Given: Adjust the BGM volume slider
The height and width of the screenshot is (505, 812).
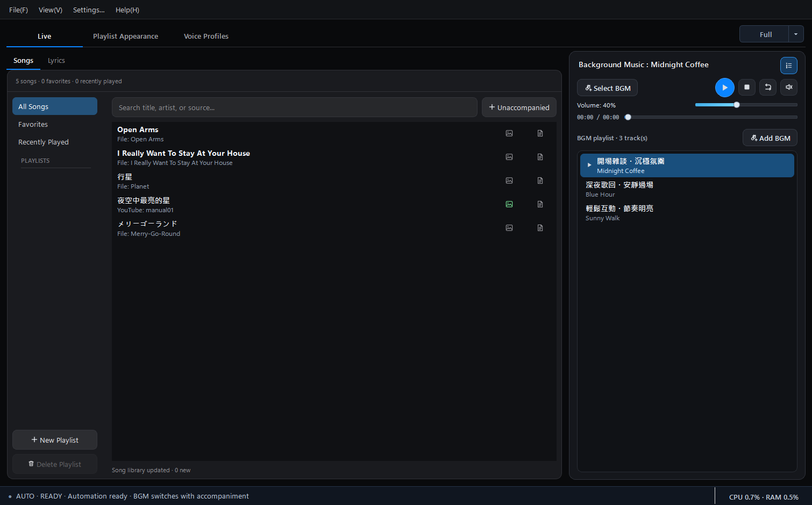Looking at the screenshot, I should point(746,105).
